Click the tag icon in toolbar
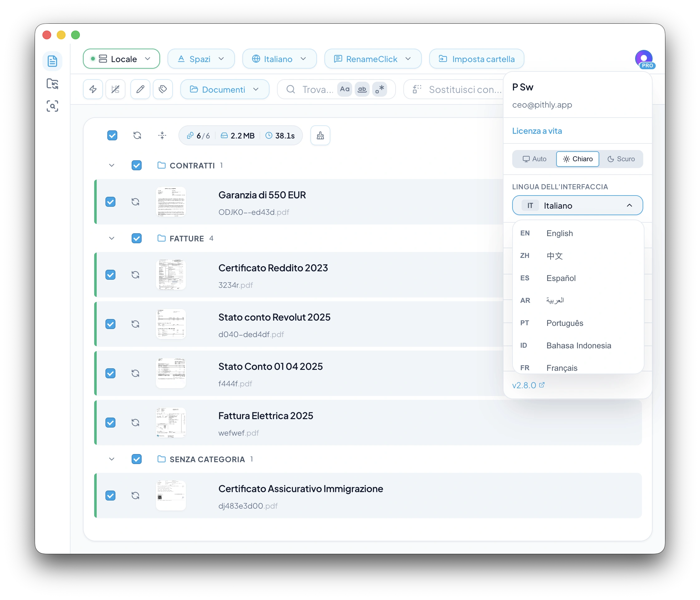 [x=163, y=89]
